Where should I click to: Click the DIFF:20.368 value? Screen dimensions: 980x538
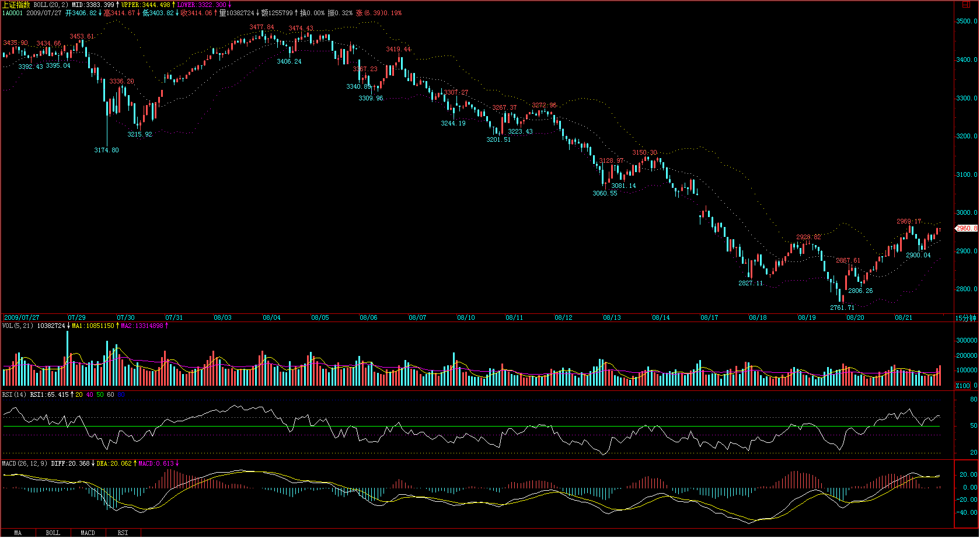point(71,463)
